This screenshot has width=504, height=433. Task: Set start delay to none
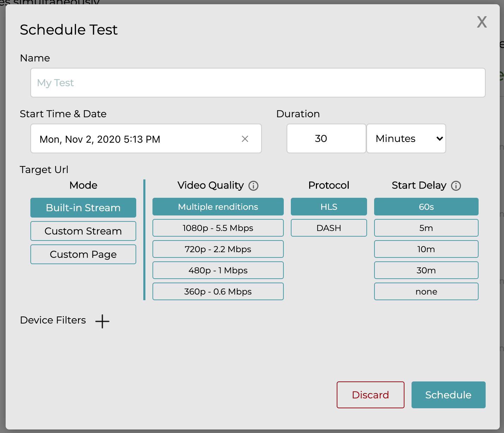click(426, 291)
